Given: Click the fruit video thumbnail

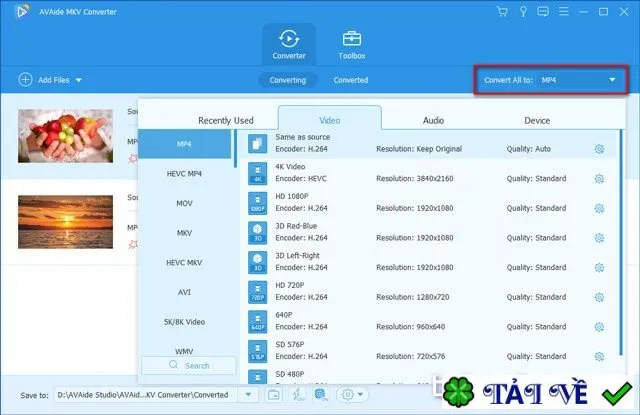Looking at the screenshot, I should (65, 136).
